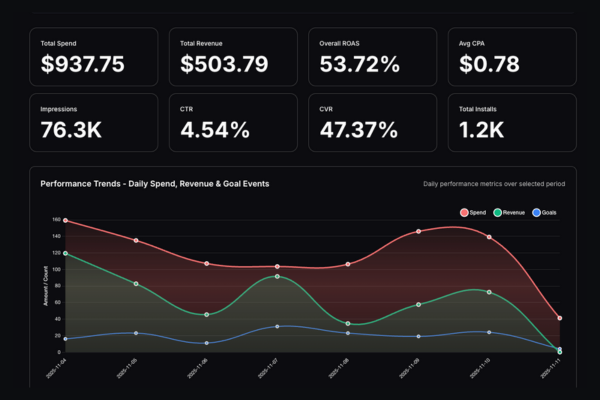The width and height of the screenshot is (600, 400).
Task: Click the Impressions metric card
Action: [93, 122]
